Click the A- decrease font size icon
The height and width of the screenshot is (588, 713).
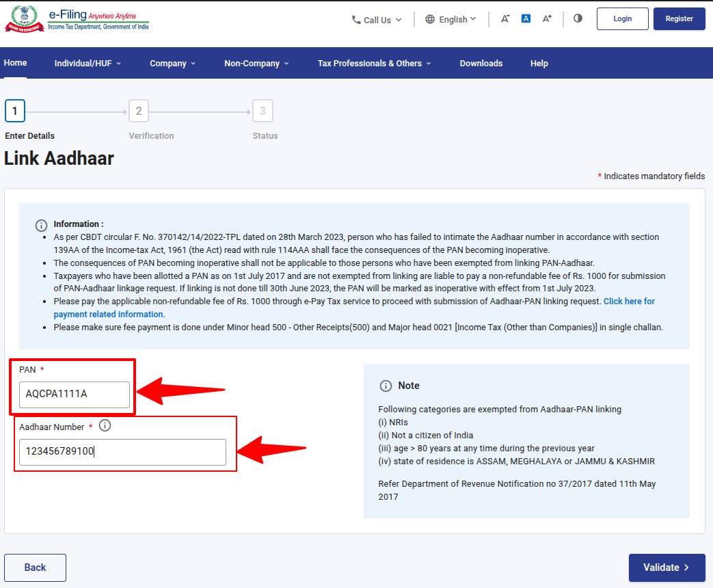[x=505, y=18]
